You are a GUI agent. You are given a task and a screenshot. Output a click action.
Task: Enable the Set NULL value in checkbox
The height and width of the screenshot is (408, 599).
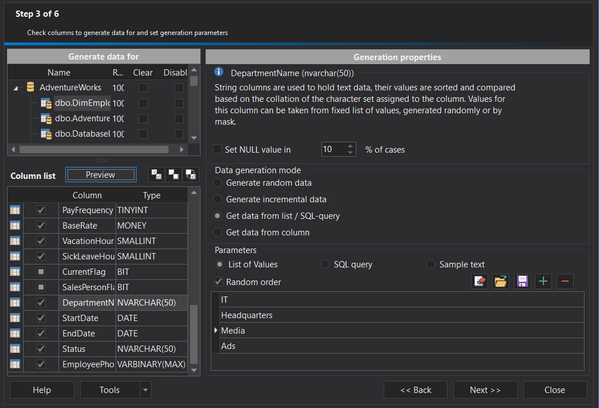[217, 149]
